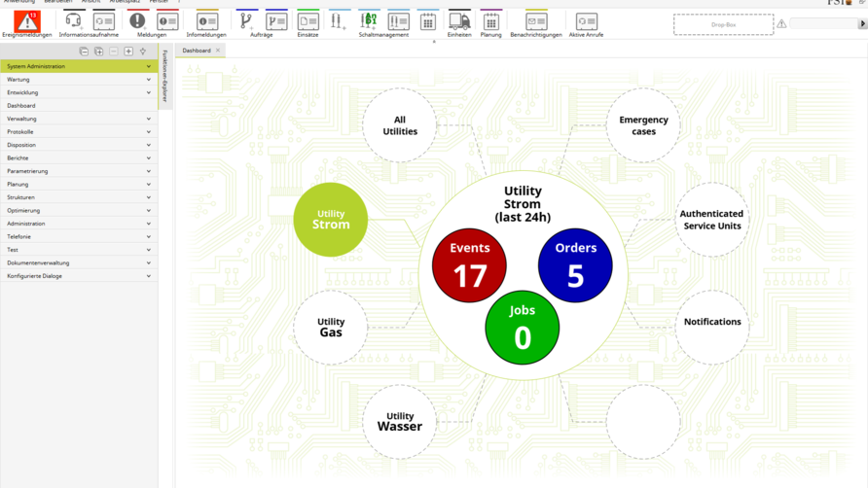Open Aufträge branch icon

[246, 20]
